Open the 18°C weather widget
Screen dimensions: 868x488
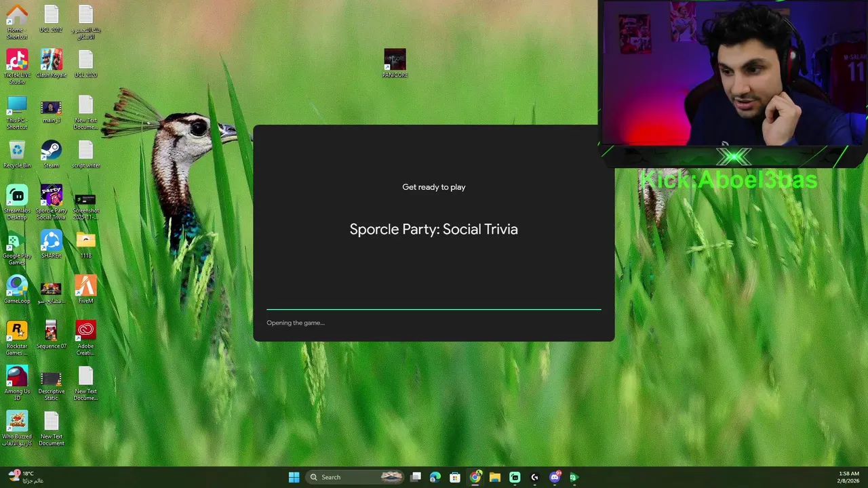coord(25,477)
